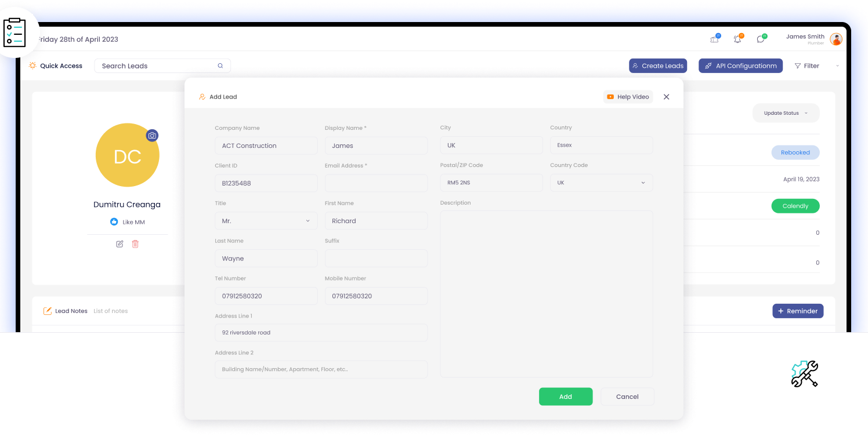
Task: Click the ticket icon in top bar
Action: pos(714,39)
